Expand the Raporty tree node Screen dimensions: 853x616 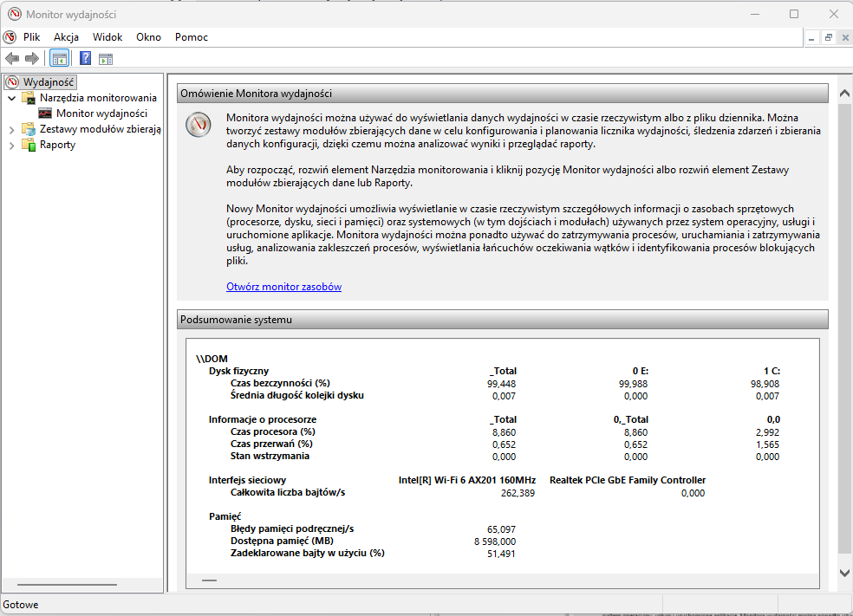[x=11, y=145]
